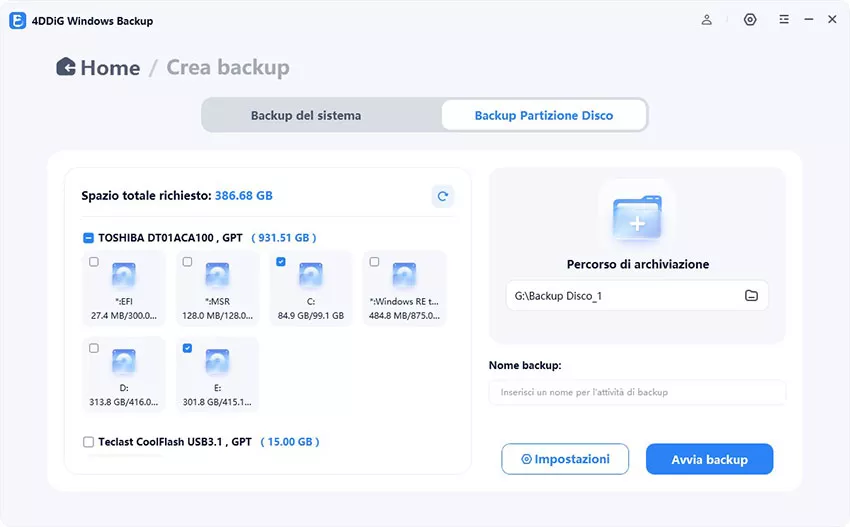Click the ( 931.51 GB ) disk size
The width and height of the screenshot is (850, 527).
coord(284,238)
